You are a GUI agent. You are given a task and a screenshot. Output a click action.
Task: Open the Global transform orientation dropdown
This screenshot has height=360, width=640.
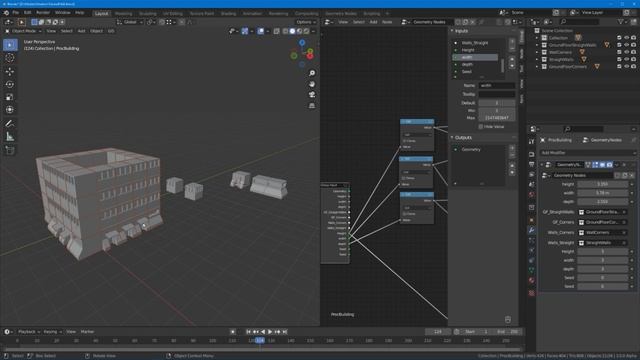(x=130, y=22)
